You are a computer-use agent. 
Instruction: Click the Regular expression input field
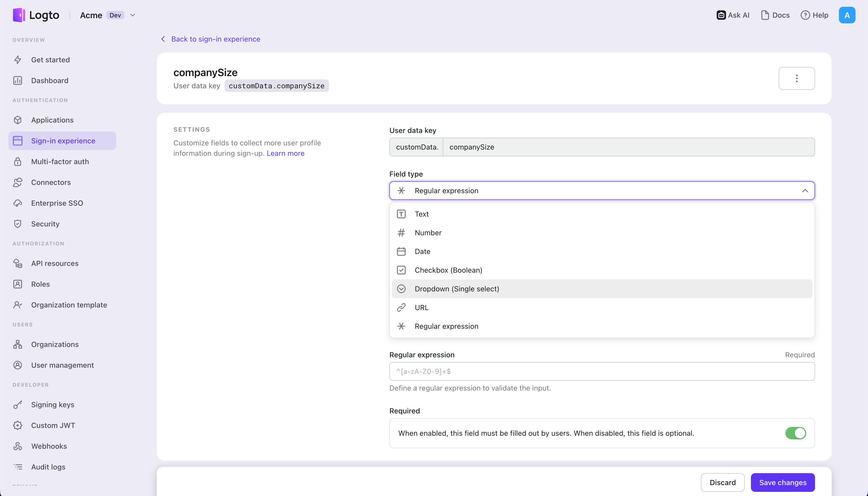[602, 371]
